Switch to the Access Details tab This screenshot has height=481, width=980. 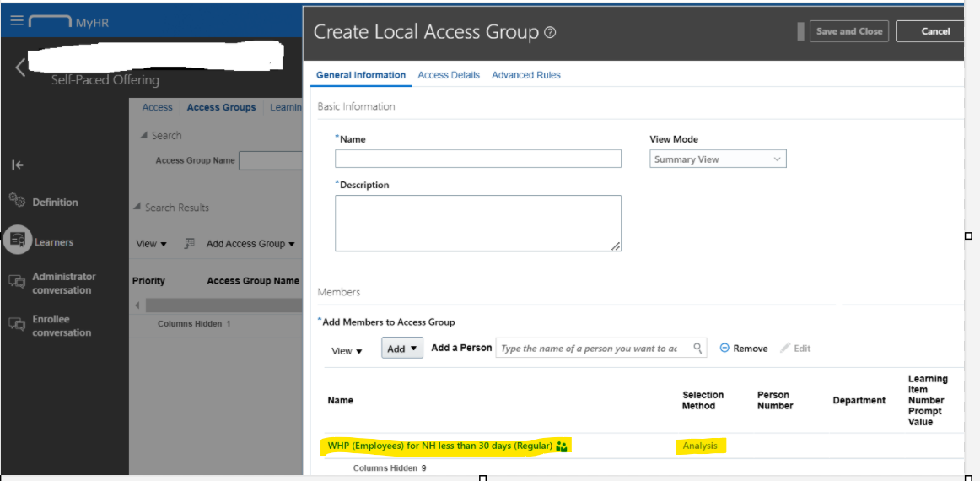coord(449,75)
